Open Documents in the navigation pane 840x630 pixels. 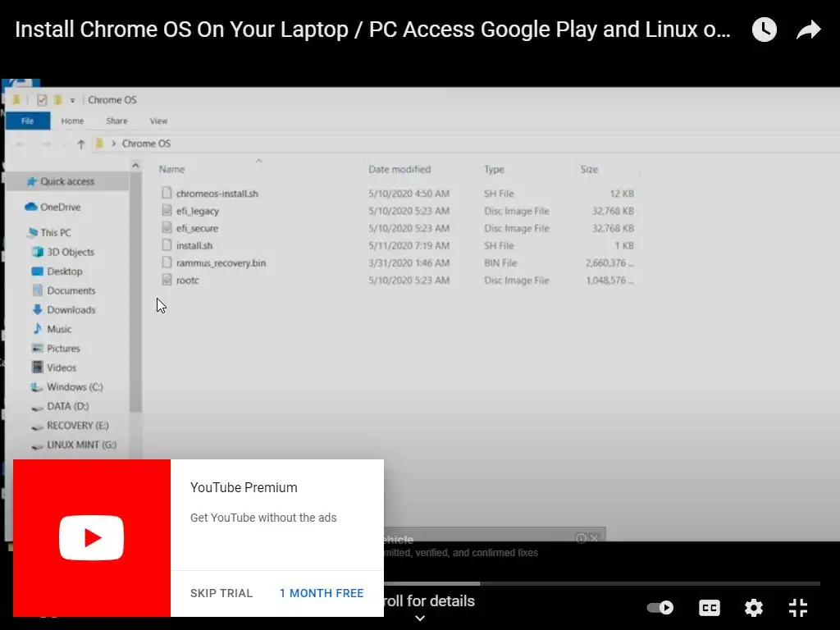point(71,290)
